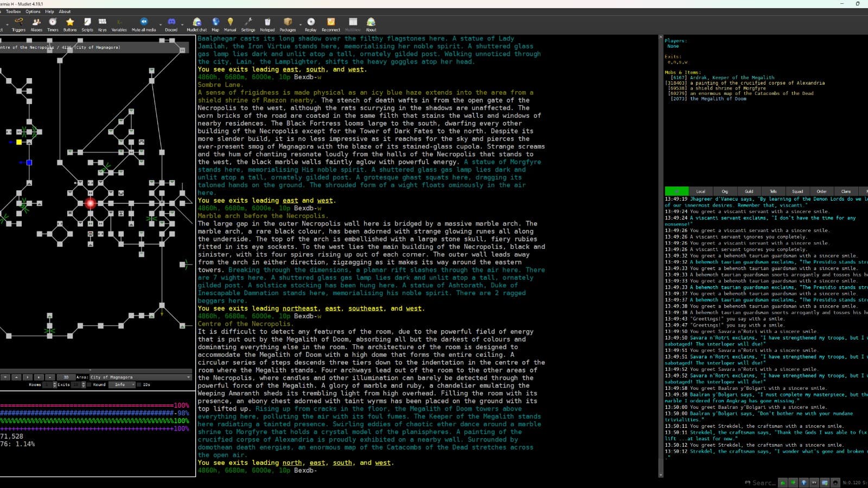This screenshot has width=868, height=488.
Task: Click Mute all media toolbar icon
Action: (x=143, y=24)
